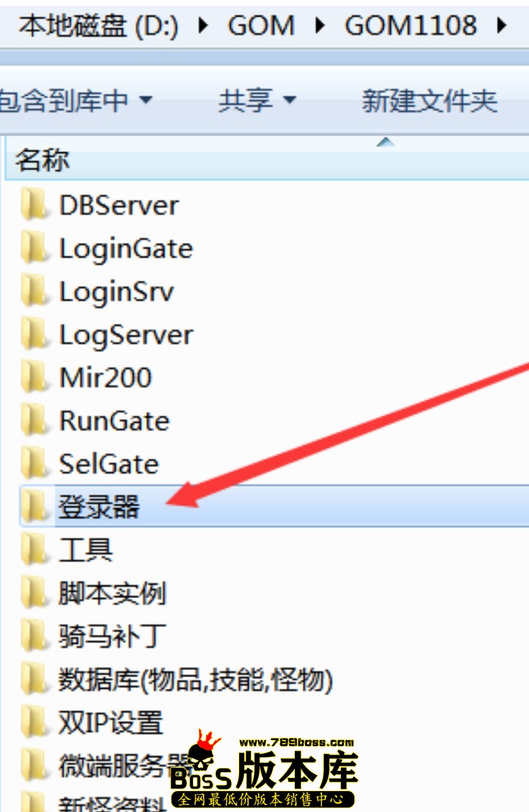Select the DBServer folder icon

tap(34, 206)
